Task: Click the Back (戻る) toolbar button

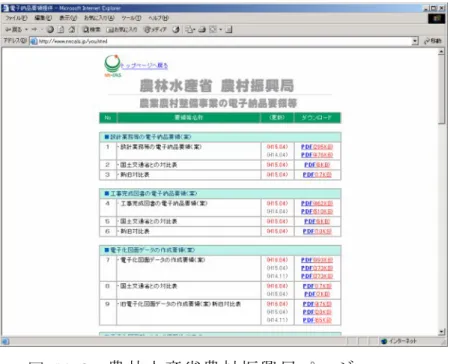Action: click(x=14, y=30)
